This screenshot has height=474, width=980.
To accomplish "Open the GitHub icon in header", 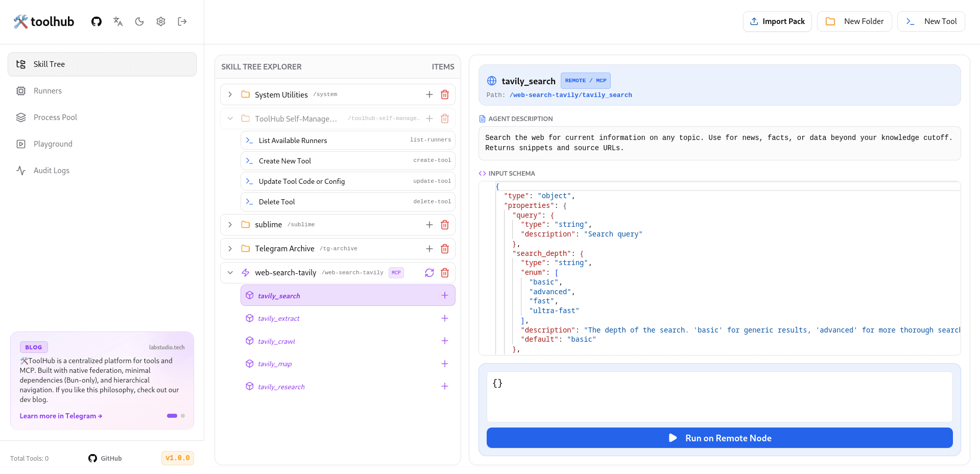I will tap(97, 21).
